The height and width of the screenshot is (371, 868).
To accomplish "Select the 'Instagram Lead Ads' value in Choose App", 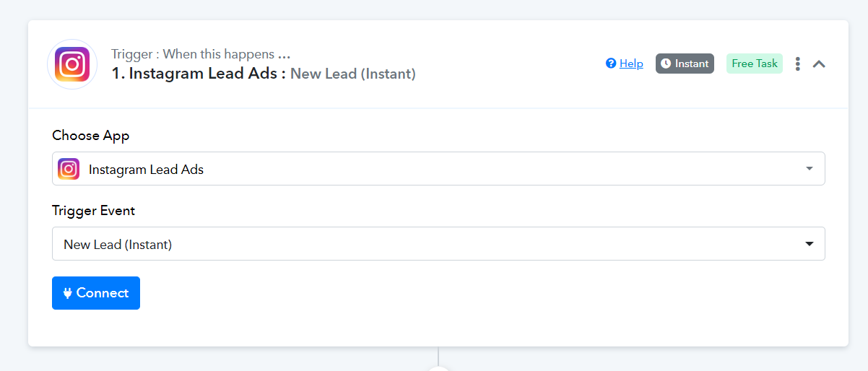I will coord(146,170).
